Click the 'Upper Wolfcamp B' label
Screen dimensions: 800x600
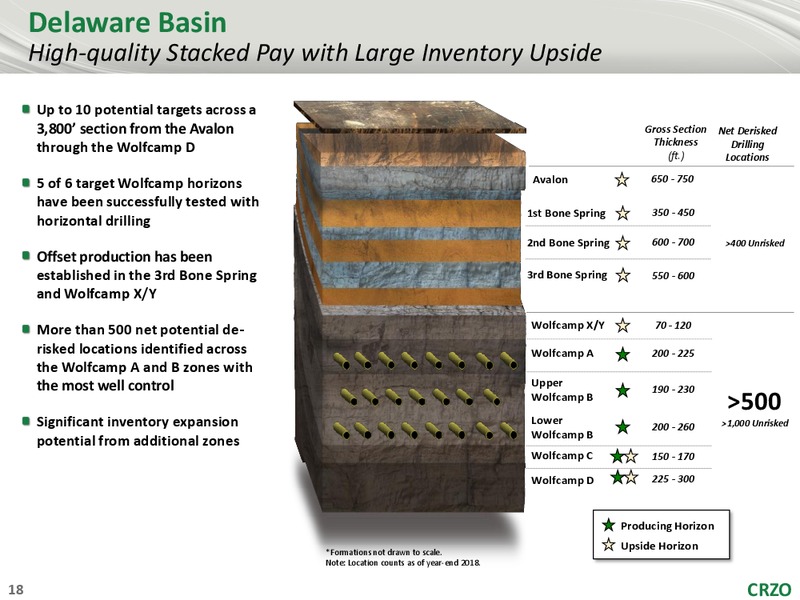562,390
